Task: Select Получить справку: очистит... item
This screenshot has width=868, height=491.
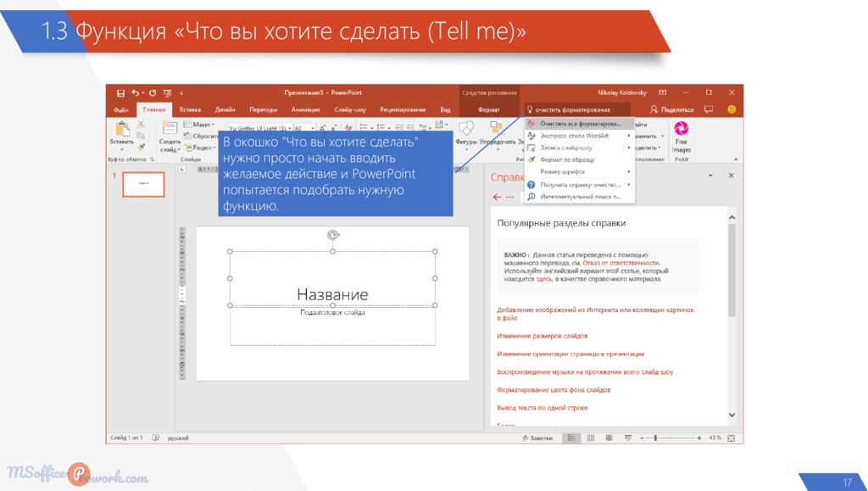Action: (580, 185)
